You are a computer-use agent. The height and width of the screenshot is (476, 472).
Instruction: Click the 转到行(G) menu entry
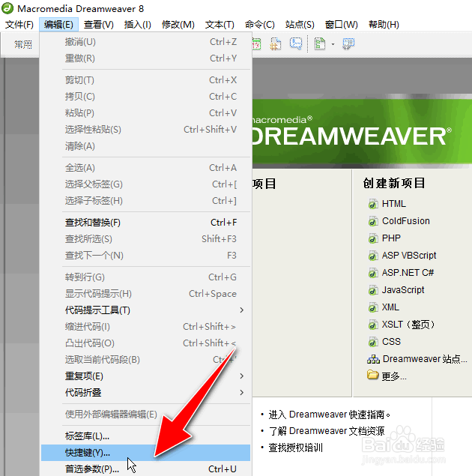point(145,277)
